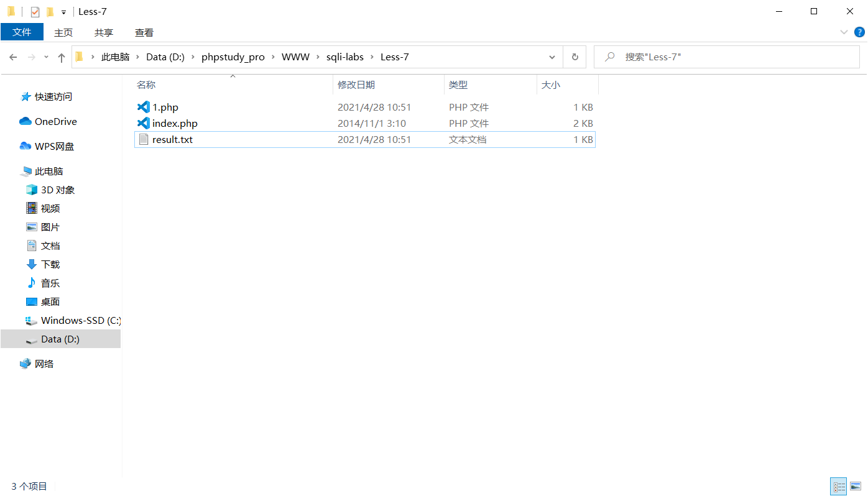Viewport: 868px width, 496px height.
Task: Refresh the Less-7 folder view
Action: (x=575, y=57)
